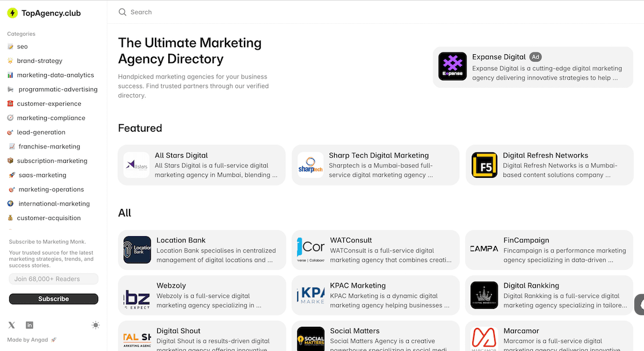Image resolution: width=644 pixels, height=351 pixels.
Task: Click the Social Matters logo
Action: tap(310, 339)
